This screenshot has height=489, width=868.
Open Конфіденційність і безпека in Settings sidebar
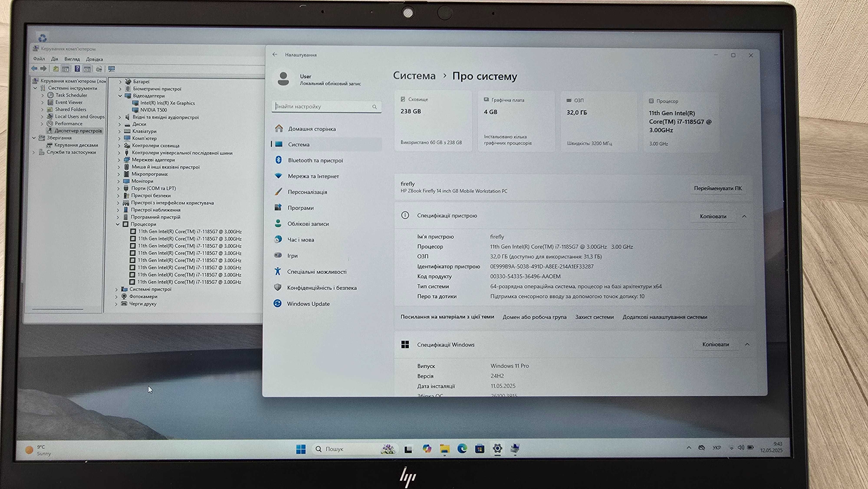click(x=322, y=288)
